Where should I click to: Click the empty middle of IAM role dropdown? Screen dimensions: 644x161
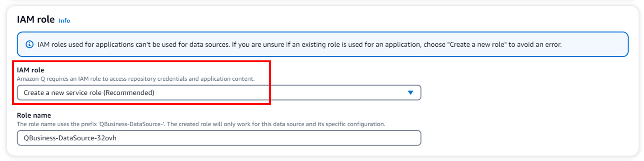[274, 93]
